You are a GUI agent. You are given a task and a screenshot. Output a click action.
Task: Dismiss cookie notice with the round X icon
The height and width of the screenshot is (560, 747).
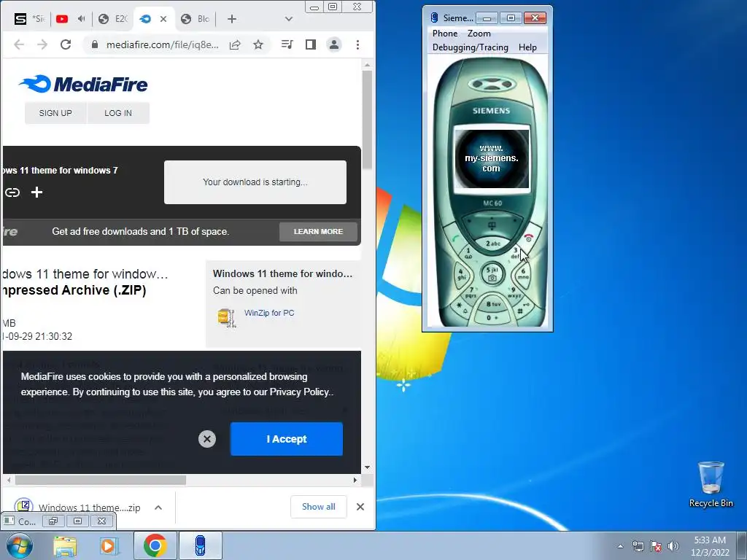(x=207, y=439)
